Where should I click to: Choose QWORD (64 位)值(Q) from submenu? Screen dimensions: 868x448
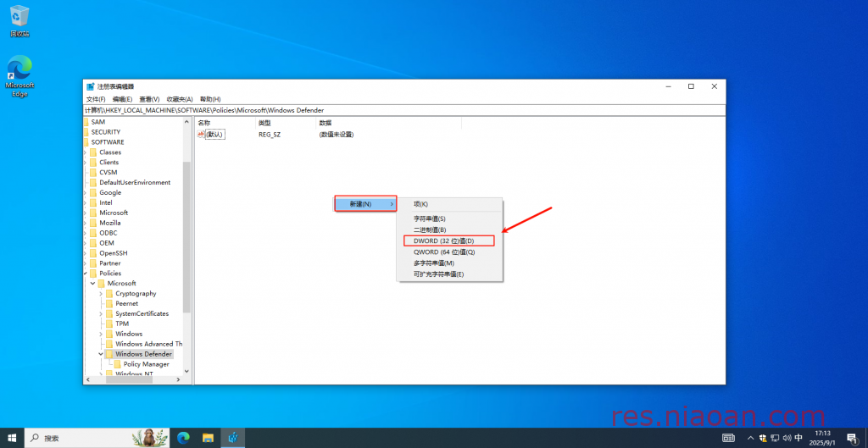click(448, 252)
